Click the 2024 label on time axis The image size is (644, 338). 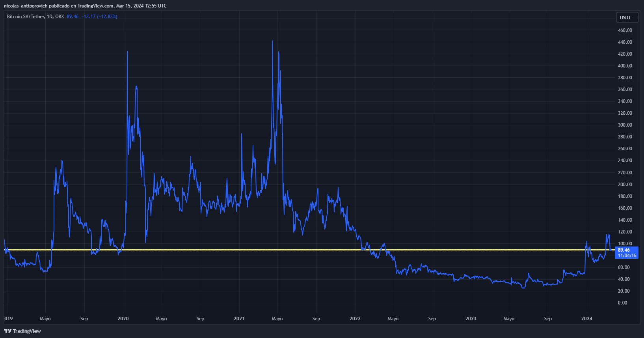click(586, 319)
